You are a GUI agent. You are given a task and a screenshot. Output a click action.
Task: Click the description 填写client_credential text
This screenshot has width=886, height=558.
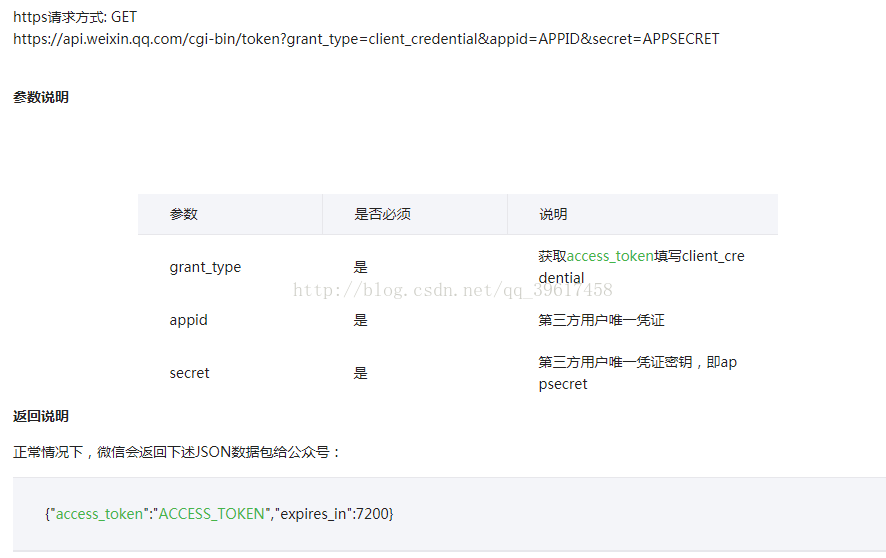click(x=641, y=267)
